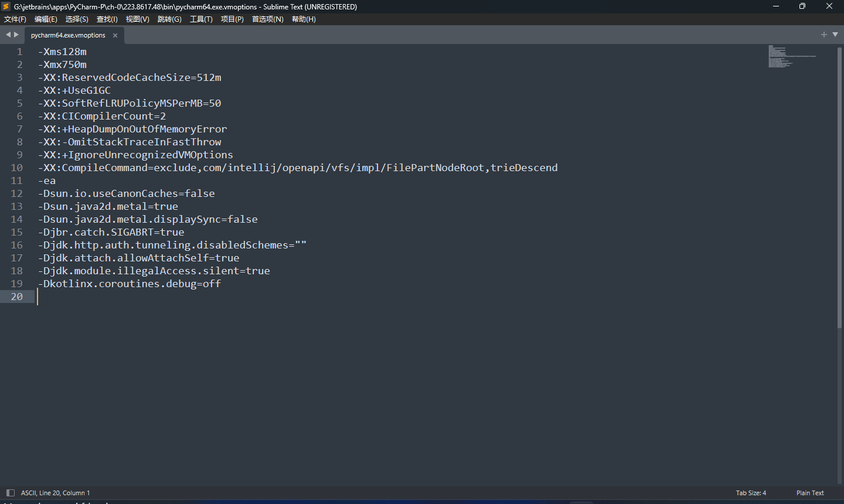Close the pycharm64.exe.vmoptions tab
Viewport: 844px width, 504px height.
pos(115,35)
